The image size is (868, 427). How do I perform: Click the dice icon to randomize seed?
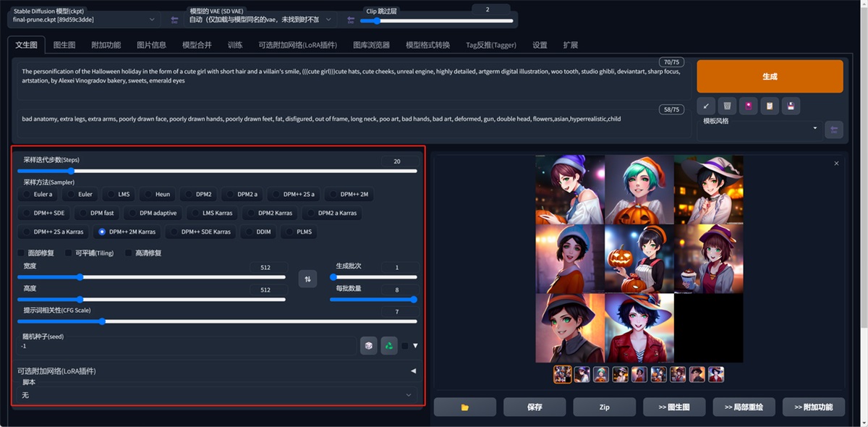coord(368,346)
